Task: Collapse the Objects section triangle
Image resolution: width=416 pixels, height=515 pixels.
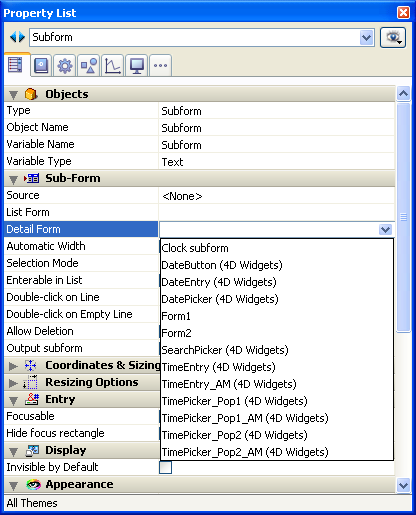Action: (x=13, y=95)
